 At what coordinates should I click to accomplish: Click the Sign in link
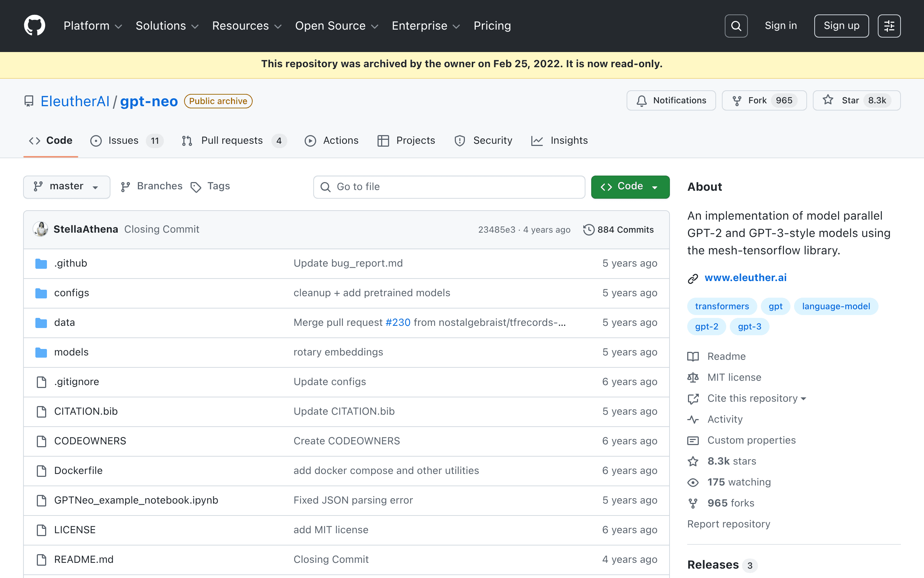pyautogui.click(x=780, y=26)
